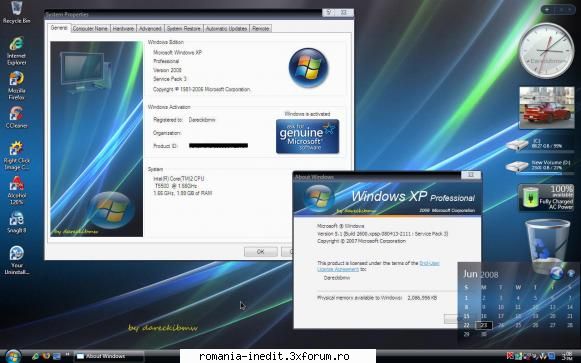Select the Right Click Image desktop icon

coord(17,155)
